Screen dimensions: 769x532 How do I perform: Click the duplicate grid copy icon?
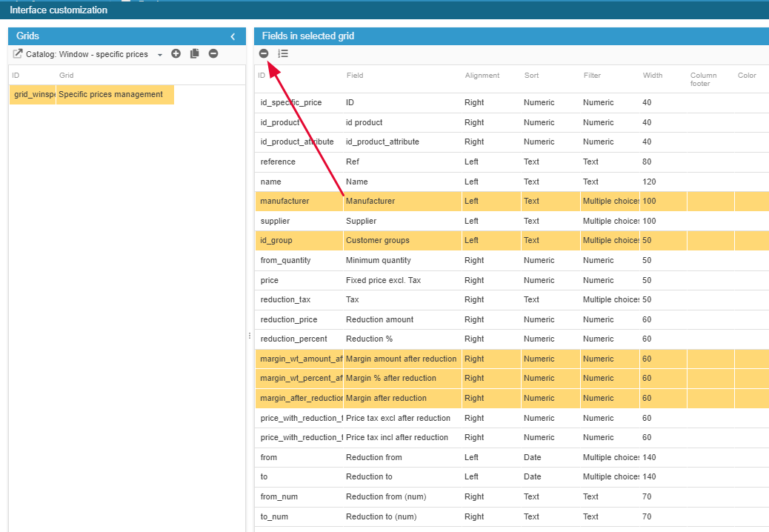195,54
